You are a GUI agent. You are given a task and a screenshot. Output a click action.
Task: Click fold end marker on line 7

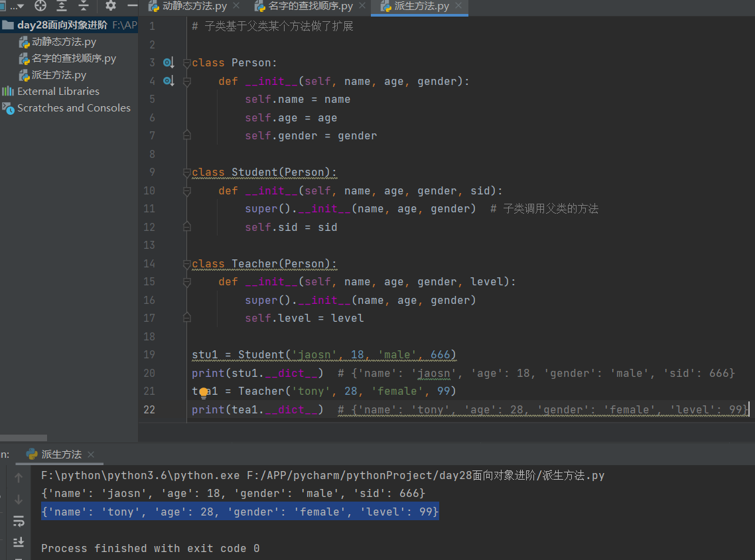(187, 135)
